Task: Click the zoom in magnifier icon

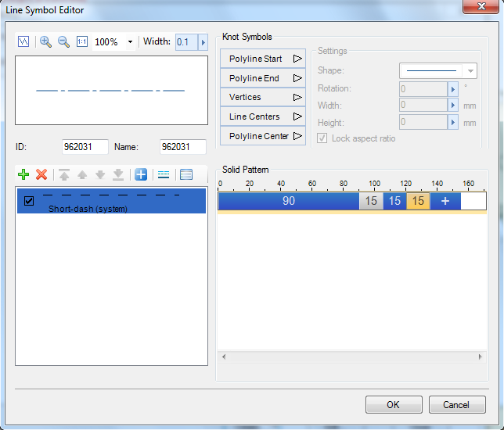Action: 45,41
